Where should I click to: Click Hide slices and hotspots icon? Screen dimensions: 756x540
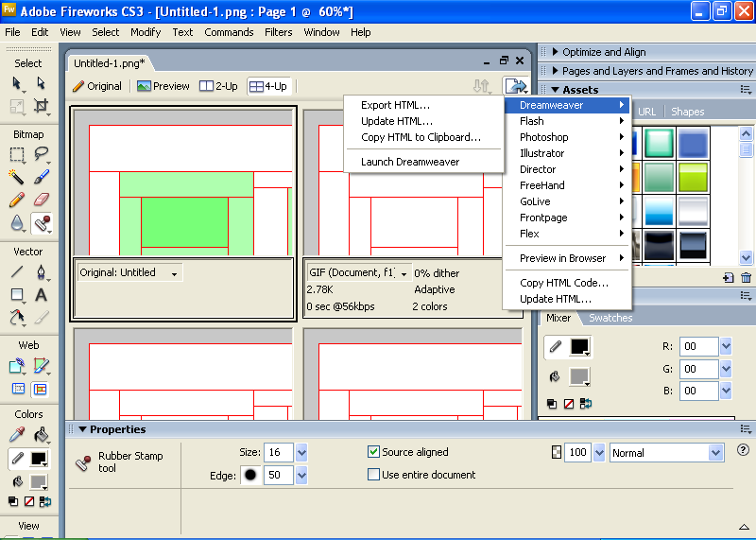pyautogui.click(x=18, y=389)
